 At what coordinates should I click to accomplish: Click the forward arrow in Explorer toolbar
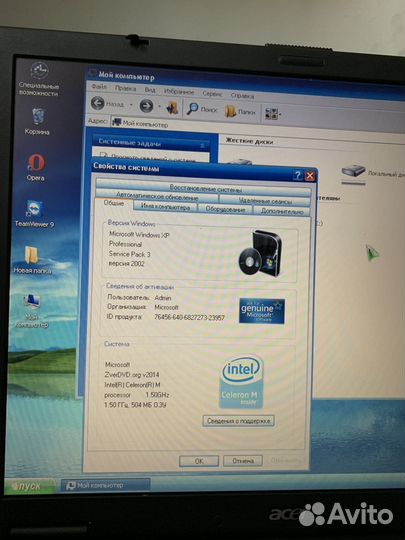tap(146, 105)
